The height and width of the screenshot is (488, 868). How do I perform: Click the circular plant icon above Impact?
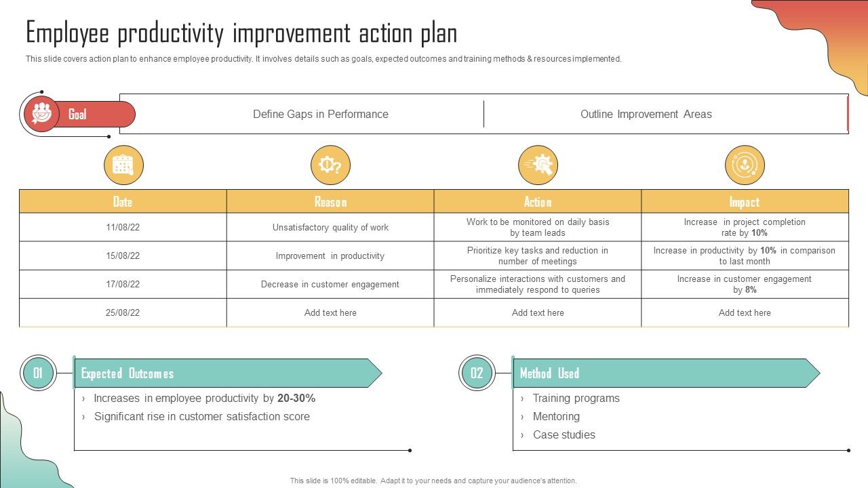(x=745, y=165)
